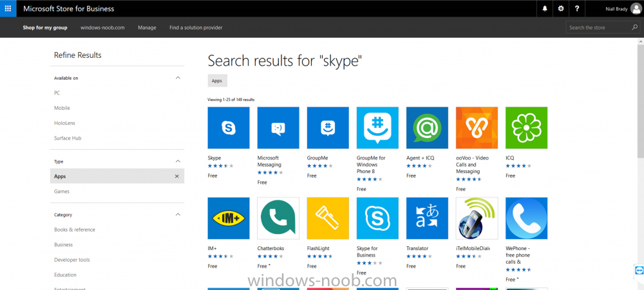The image size is (644, 290).
Task: Filter results by PC
Action: point(57,93)
